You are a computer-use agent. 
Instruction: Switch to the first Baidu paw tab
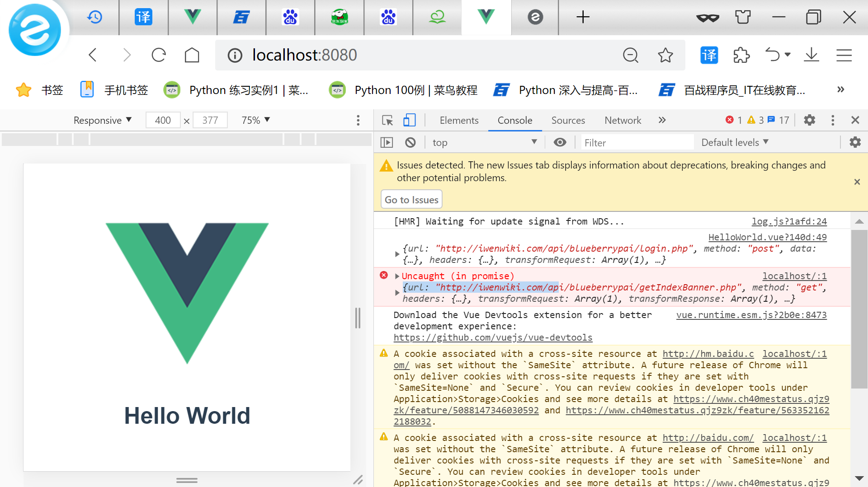coord(290,17)
